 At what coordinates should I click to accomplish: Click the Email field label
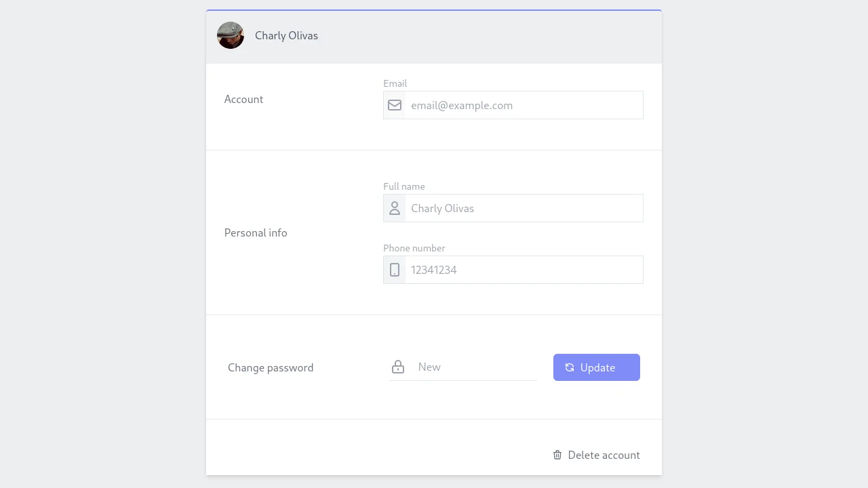click(x=395, y=83)
